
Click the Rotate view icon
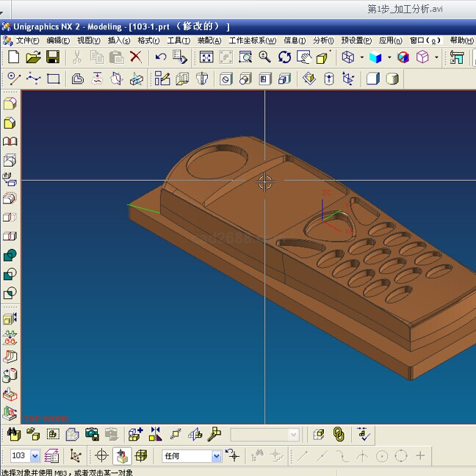(284, 57)
